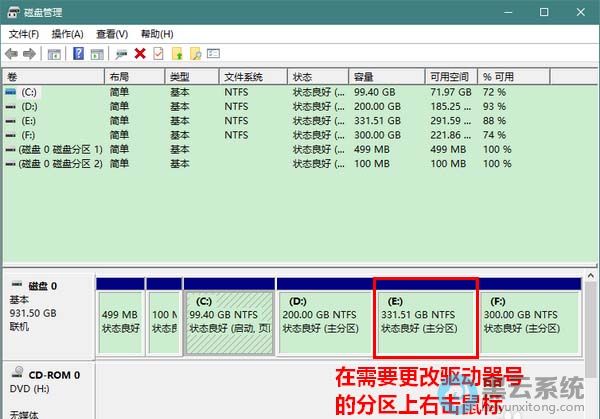
Task: Open help via blue question mark icon
Action: click(78, 54)
